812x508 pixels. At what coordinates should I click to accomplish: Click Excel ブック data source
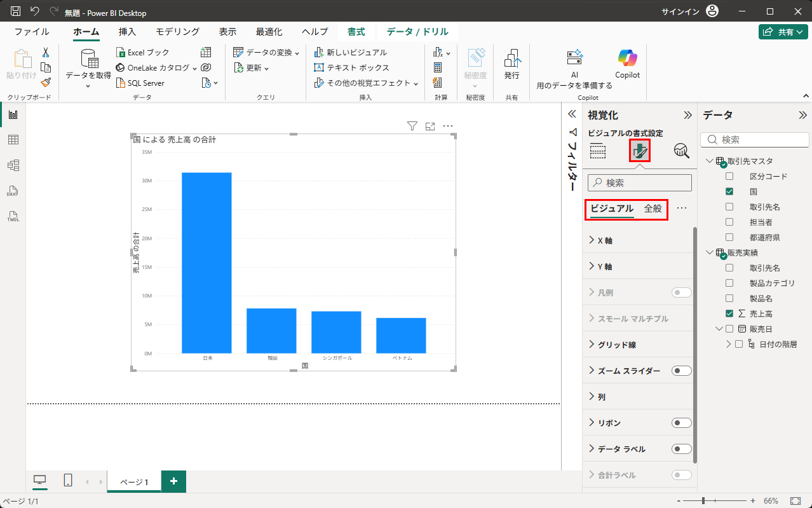[143, 53]
